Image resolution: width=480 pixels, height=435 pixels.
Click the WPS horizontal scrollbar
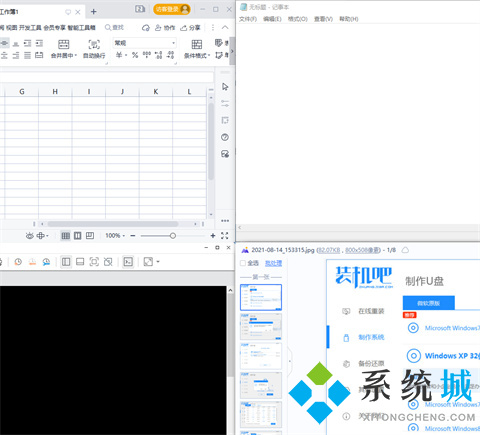[113, 224]
